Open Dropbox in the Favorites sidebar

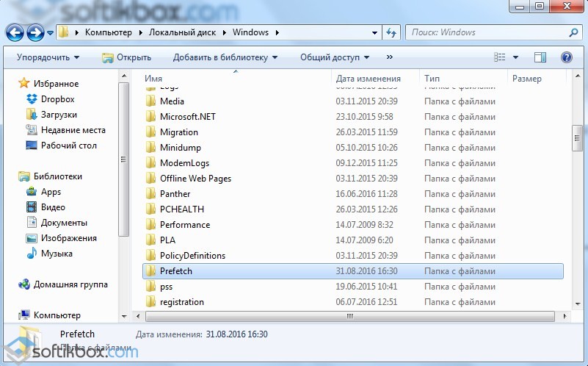[x=57, y=99]
